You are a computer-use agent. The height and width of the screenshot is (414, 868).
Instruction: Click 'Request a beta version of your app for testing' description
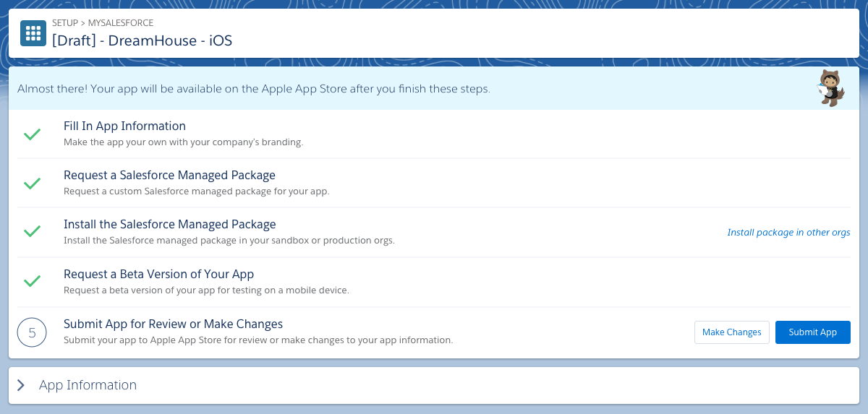(206, 290)
